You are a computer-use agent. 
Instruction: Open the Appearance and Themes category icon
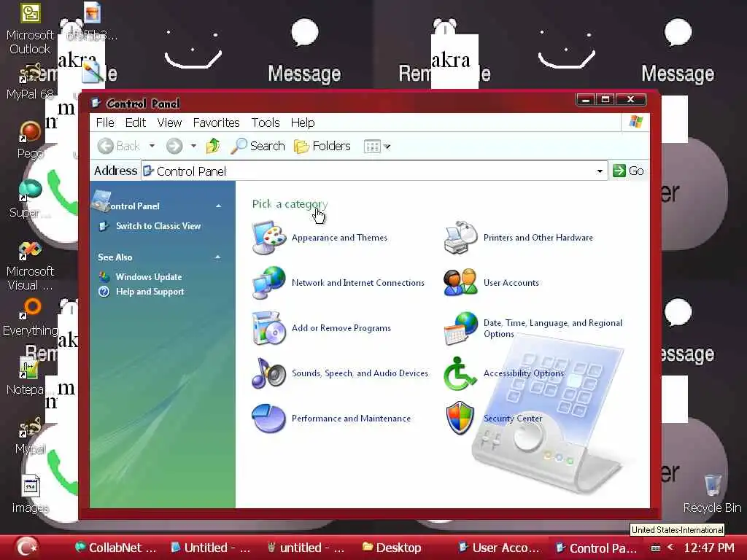pyautogui.click(x=268, y=237)
